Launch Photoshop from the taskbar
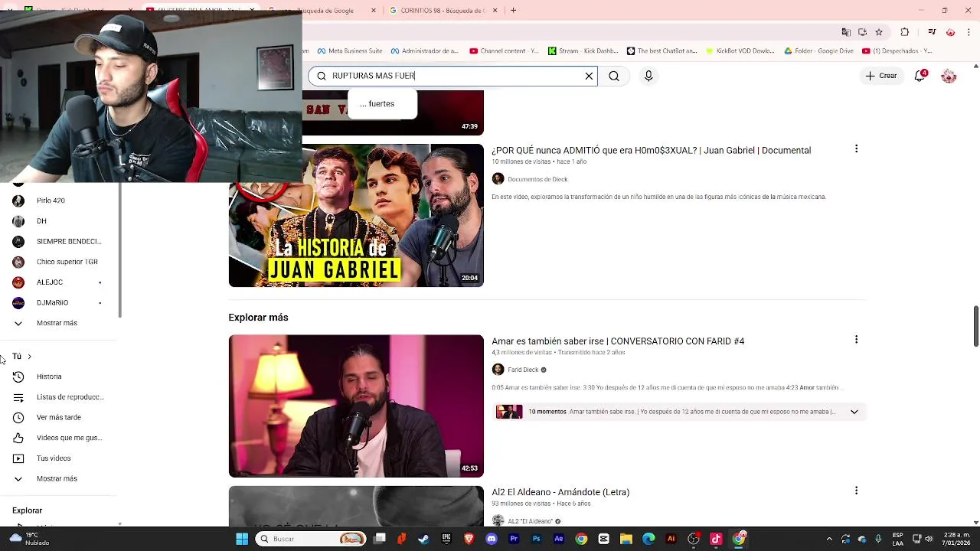This screenshot has height=551, width=980. click(536, 539)
